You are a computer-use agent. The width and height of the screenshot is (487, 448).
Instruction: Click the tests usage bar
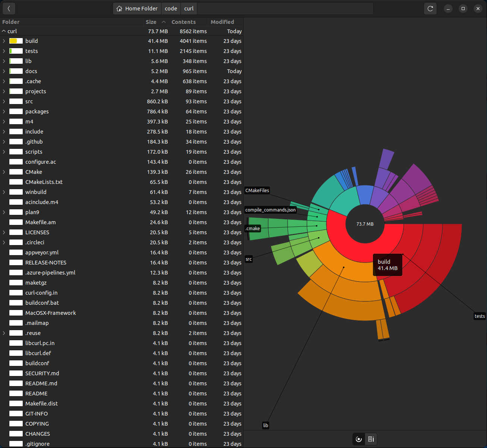coord(16,51)
